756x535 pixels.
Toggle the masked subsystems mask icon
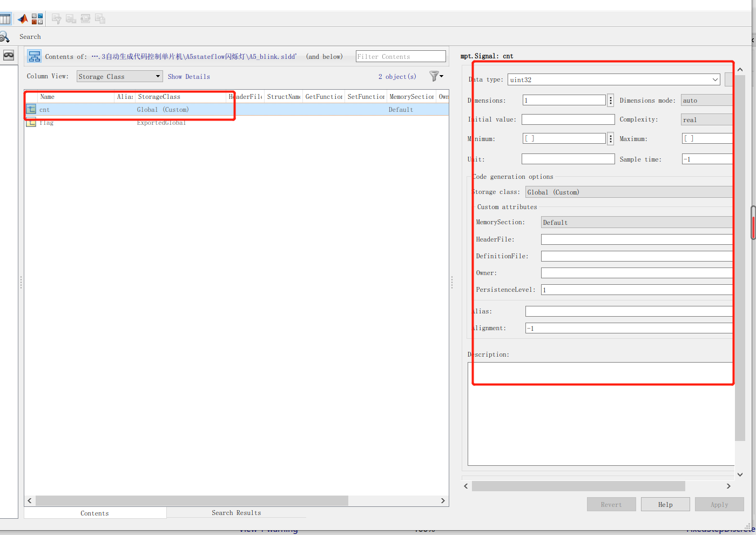pyautogui.click(x=9, y=56)
